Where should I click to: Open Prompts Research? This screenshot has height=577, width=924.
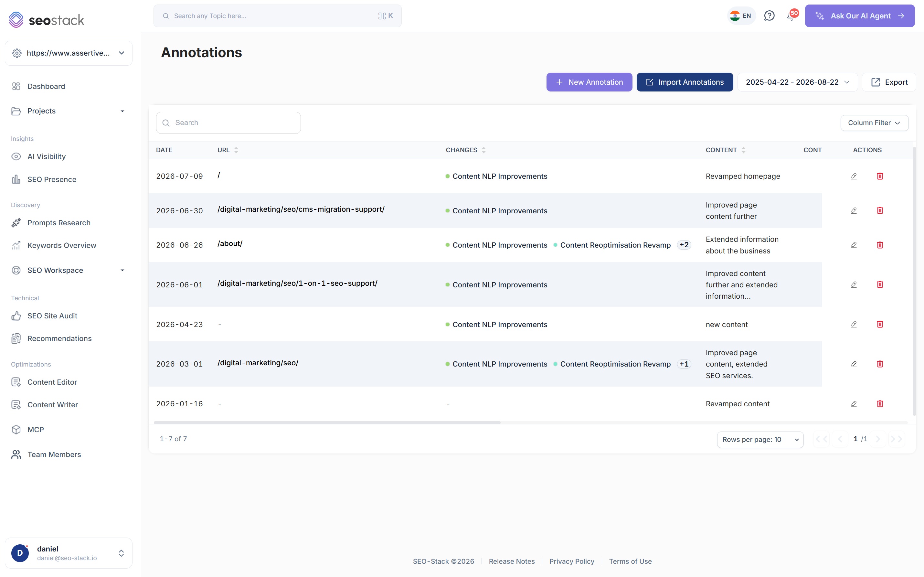pyautogui.click(x=59, y=223)
